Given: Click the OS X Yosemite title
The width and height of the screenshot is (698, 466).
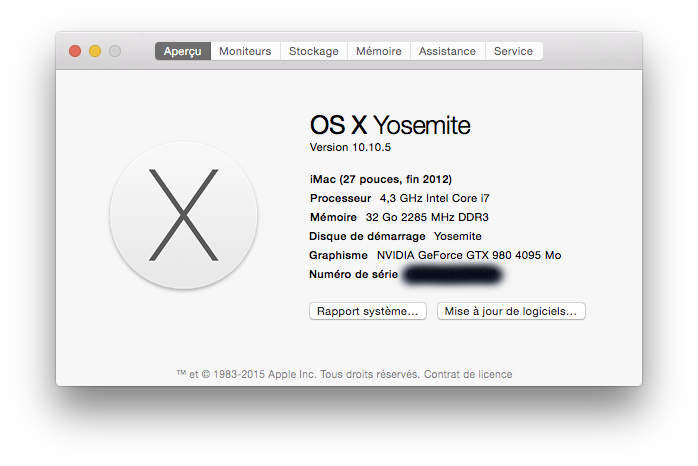Looking at the screenshot, I should pos(390,125).
